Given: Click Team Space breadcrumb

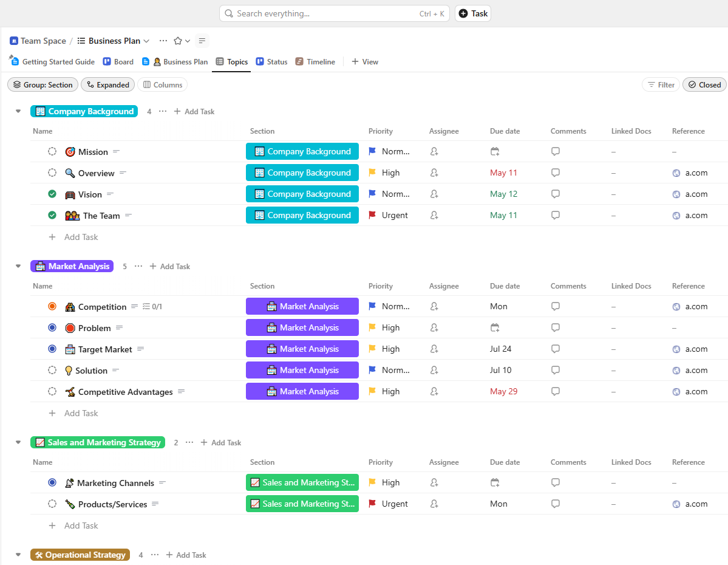Looking at the screenshot, I should [38, 41].
